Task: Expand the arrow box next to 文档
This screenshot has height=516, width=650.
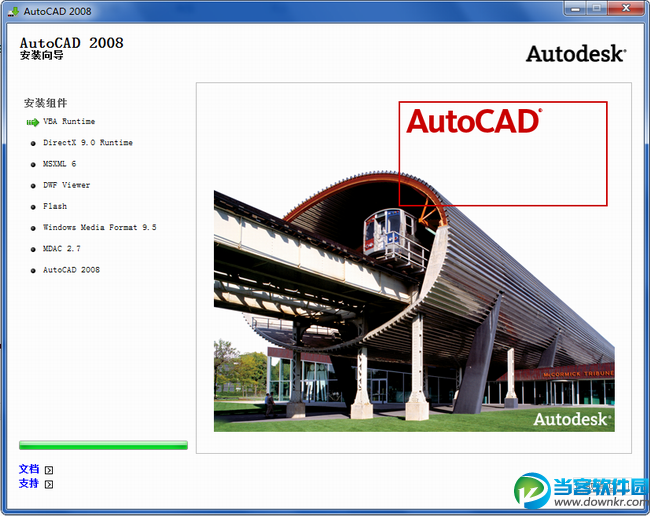Action: pos(49,470)
